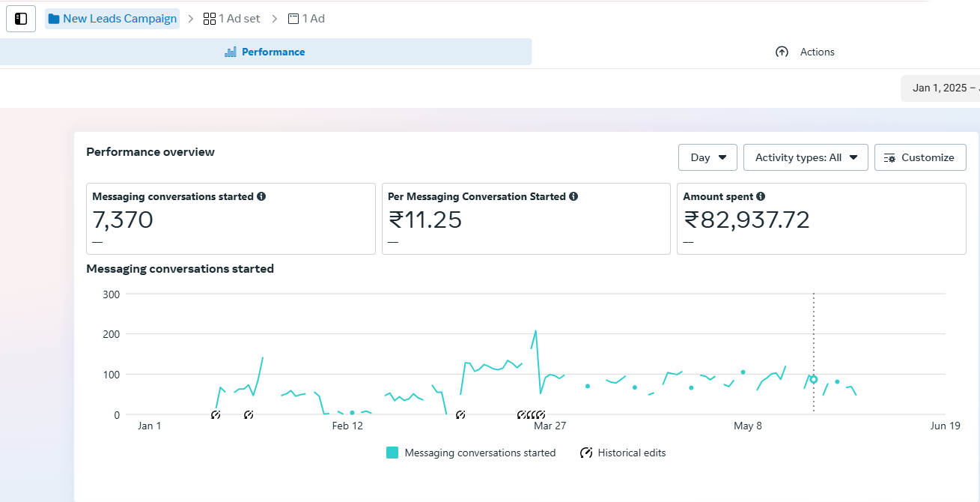Navigate to 1 Ad set breadcrumb
Viewport: 980px width, 502px height.
(232, 19)
